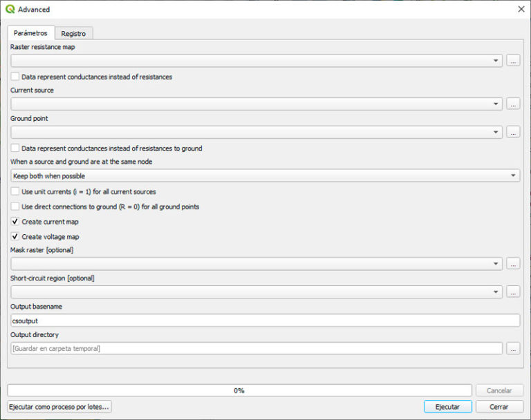Open Ground point dropdown

257,132
